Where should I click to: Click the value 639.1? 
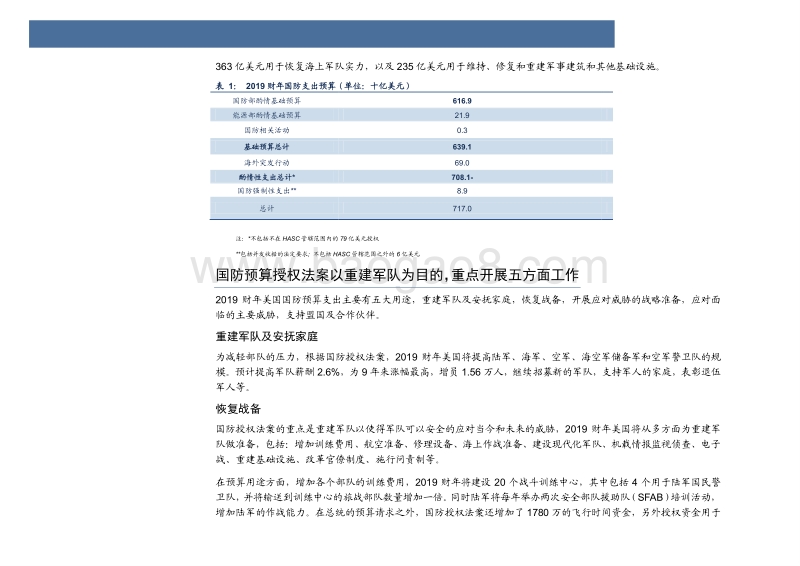click(x=462, y=146)
